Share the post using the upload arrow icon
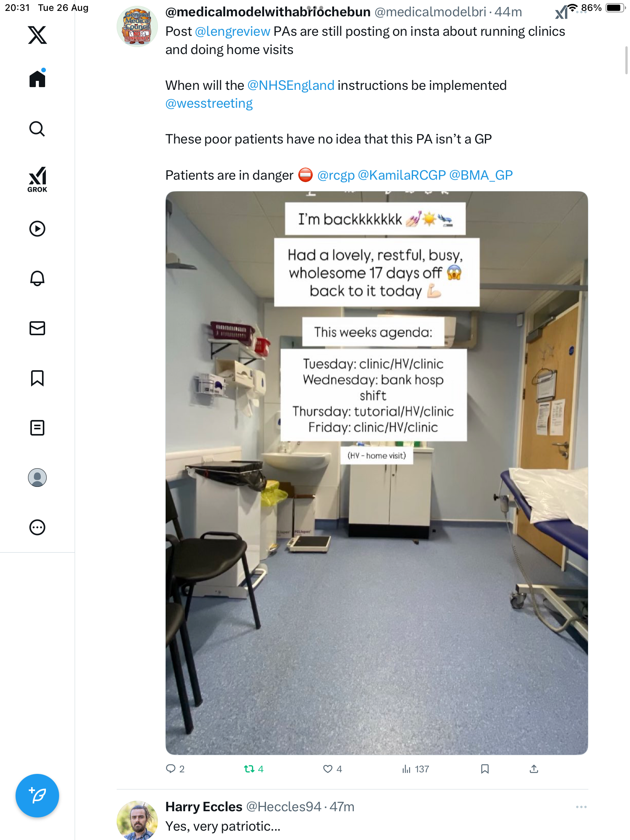Viewport: 630px width, 840px height. [534, 769]
